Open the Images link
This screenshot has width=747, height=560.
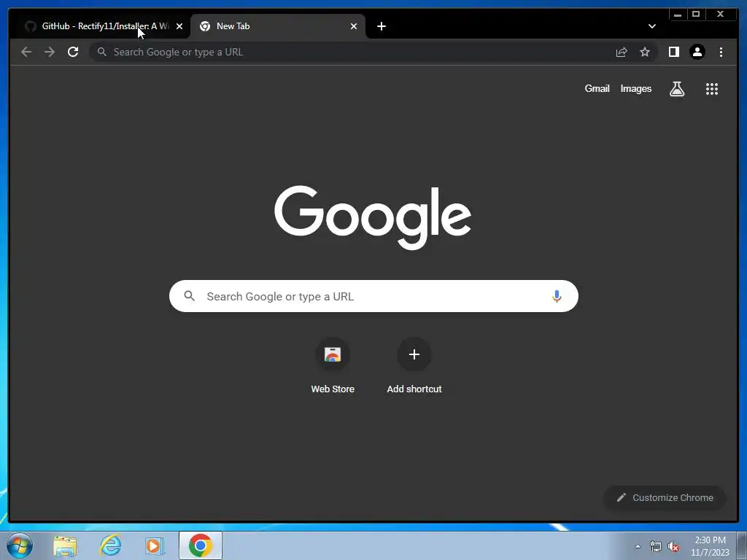tap(635, 88)
